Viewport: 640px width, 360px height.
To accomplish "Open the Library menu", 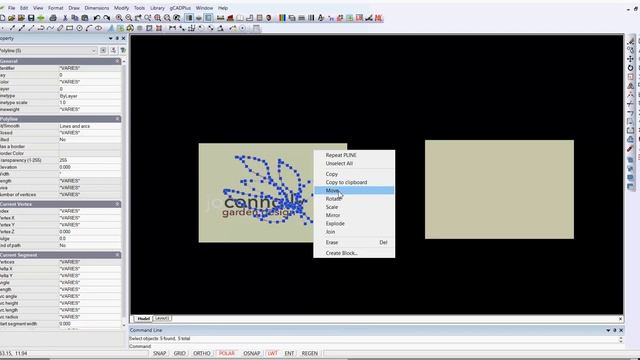I will pyautogui.click(x=157, y=8).
